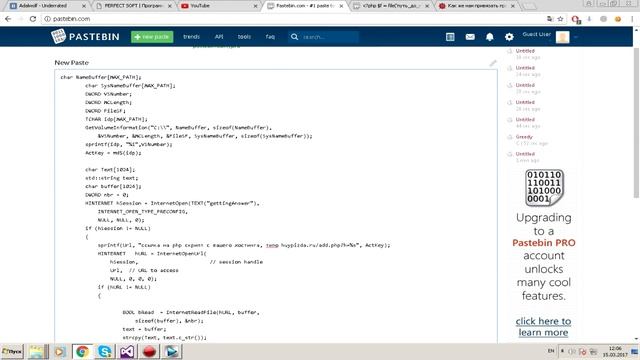Open the alerts bell icon
640x360 pixels.
pyautogui.click(x=489, y=37)
